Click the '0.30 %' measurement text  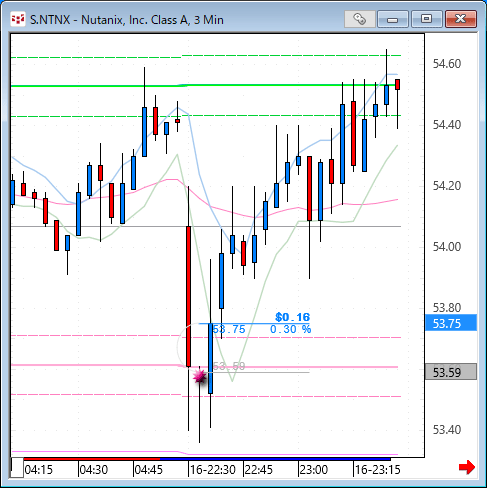290,329
